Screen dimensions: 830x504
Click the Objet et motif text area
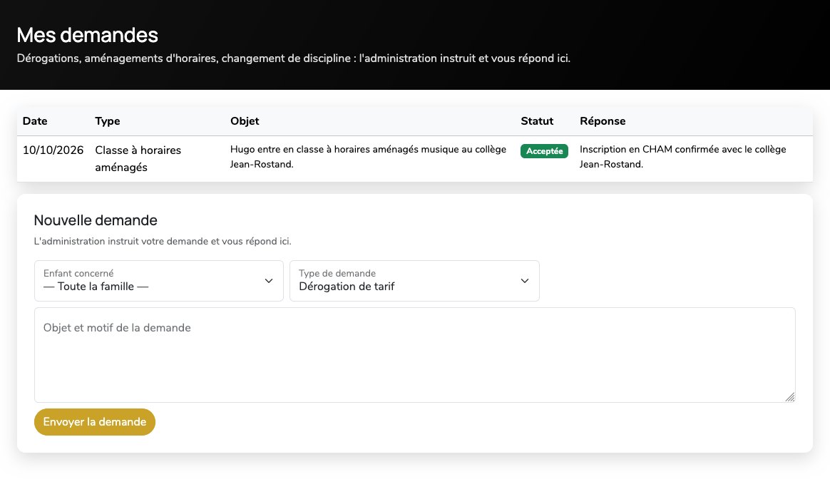click(414, 355)
